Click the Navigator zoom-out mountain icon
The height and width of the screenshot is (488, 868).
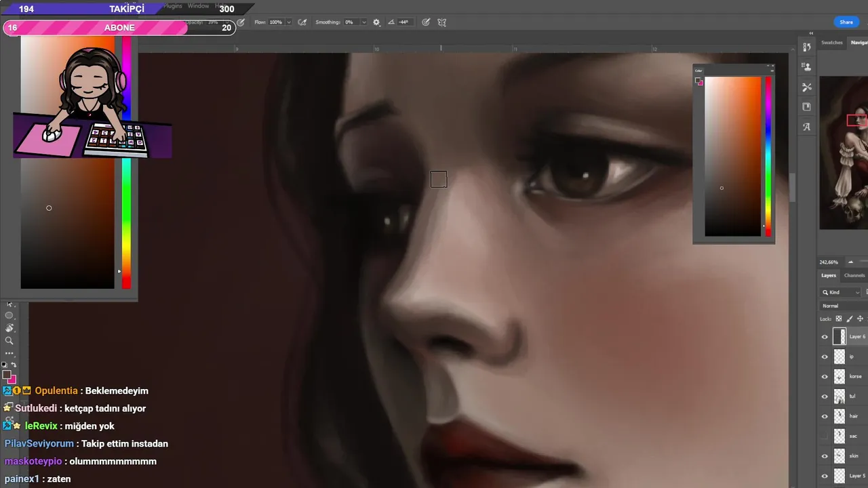tap(850, 262)
